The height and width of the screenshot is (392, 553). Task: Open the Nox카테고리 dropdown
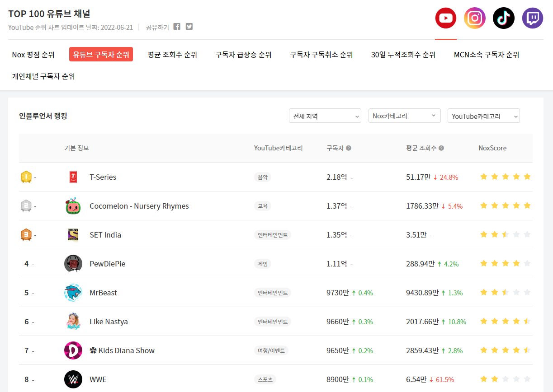[x=405, y=116]
